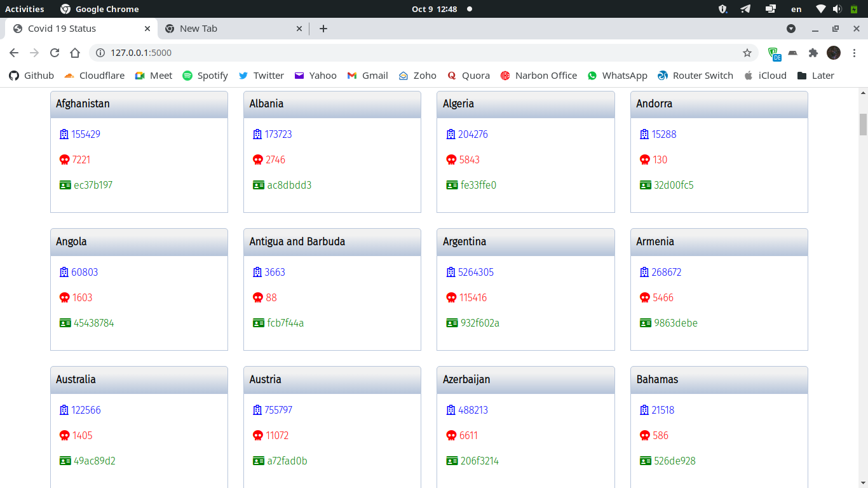The image size is (868, 488).
Task: Open the Cloudflare bookmark
Action: [x=94, y=75]
